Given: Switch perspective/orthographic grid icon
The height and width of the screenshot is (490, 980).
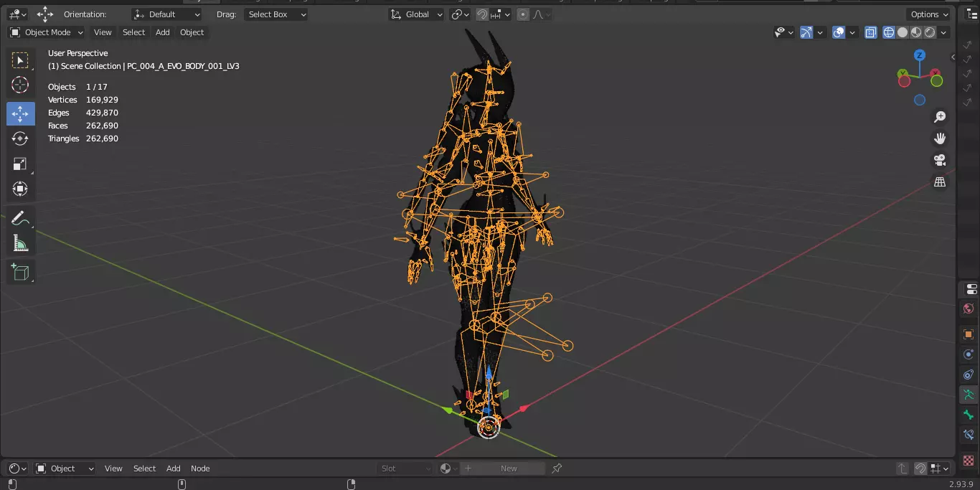Looking at the screenshot, I should pos(940,182).
